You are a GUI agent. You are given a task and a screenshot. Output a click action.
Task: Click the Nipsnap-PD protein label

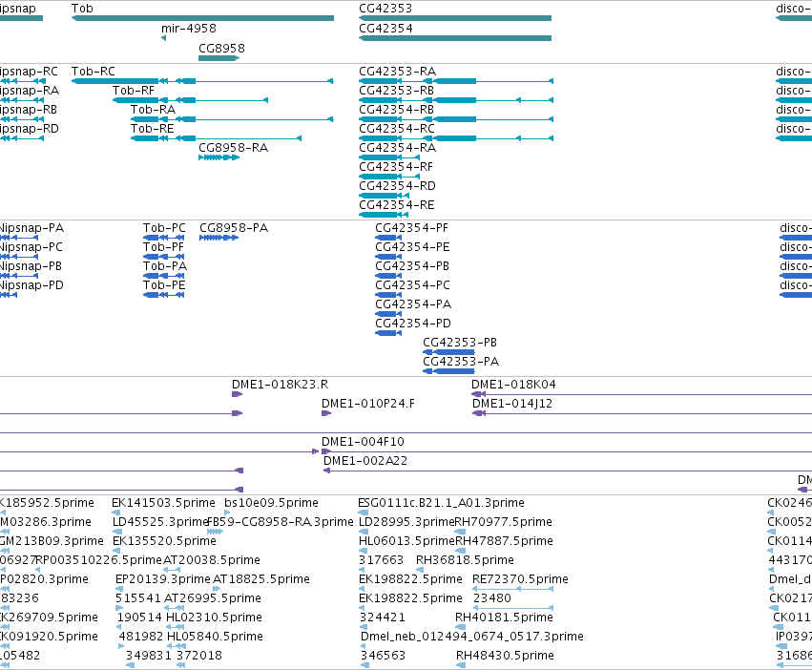click(x=31, y=285)
